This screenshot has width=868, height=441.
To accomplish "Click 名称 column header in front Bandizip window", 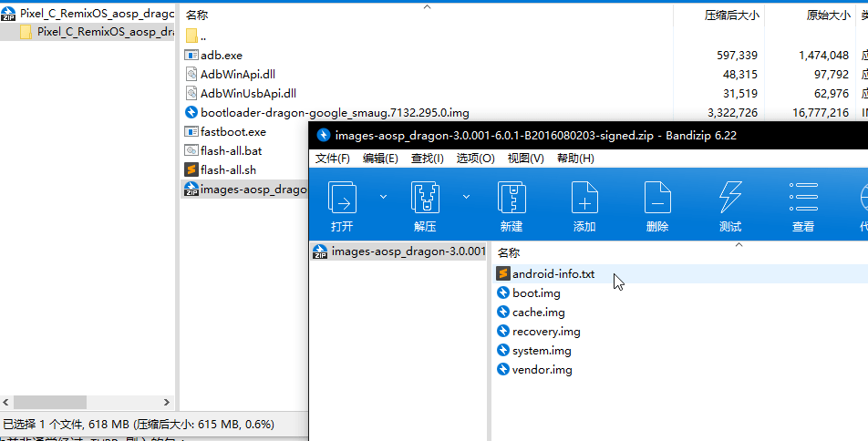I will click(x=508, y=253).
